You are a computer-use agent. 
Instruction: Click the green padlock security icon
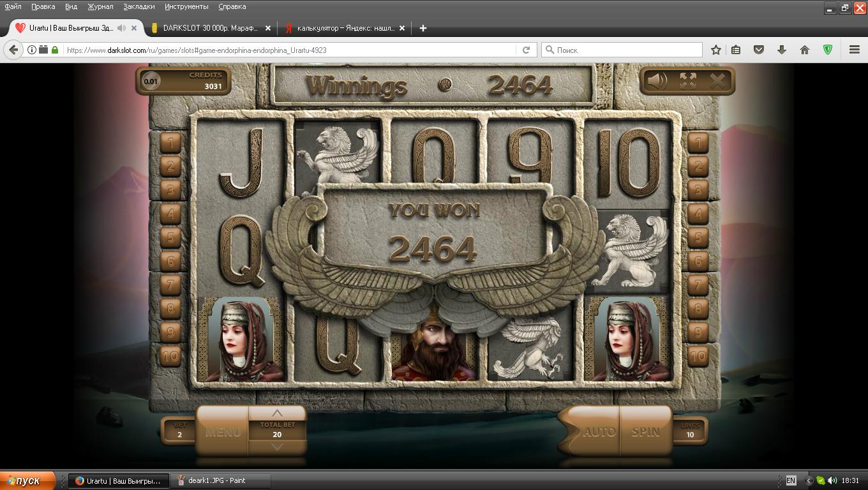click(55, 50)
